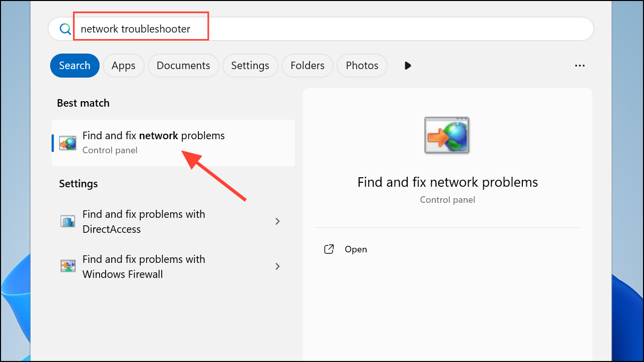This screenshot has width=644, height=362.
Task: Expand the Windows Firewall result chevron
Action: 277,266
